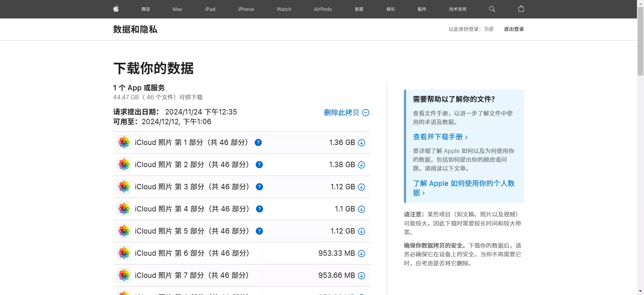Open the Mac menu item
Viewport: 644px width, 295px height.
point(177,9)
